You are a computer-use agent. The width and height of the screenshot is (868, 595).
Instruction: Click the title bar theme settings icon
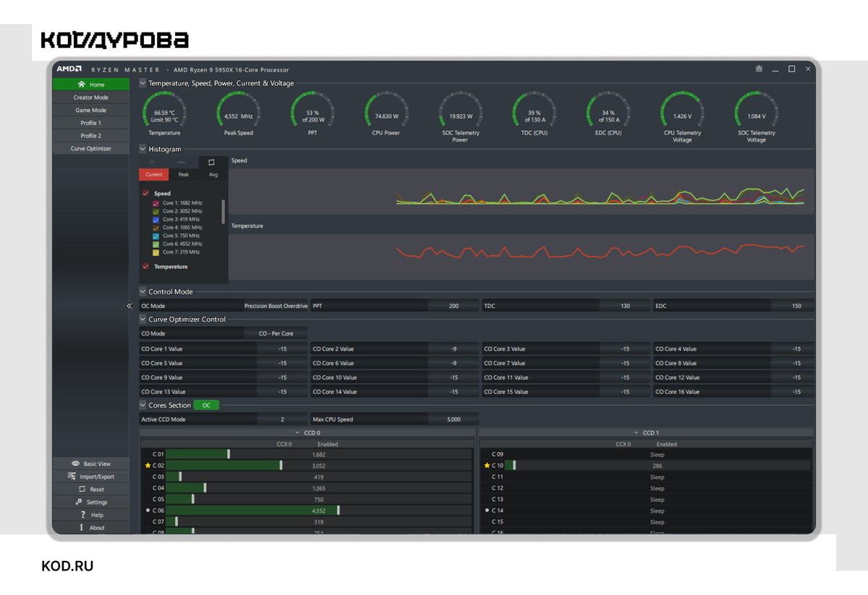click(759, 69)
